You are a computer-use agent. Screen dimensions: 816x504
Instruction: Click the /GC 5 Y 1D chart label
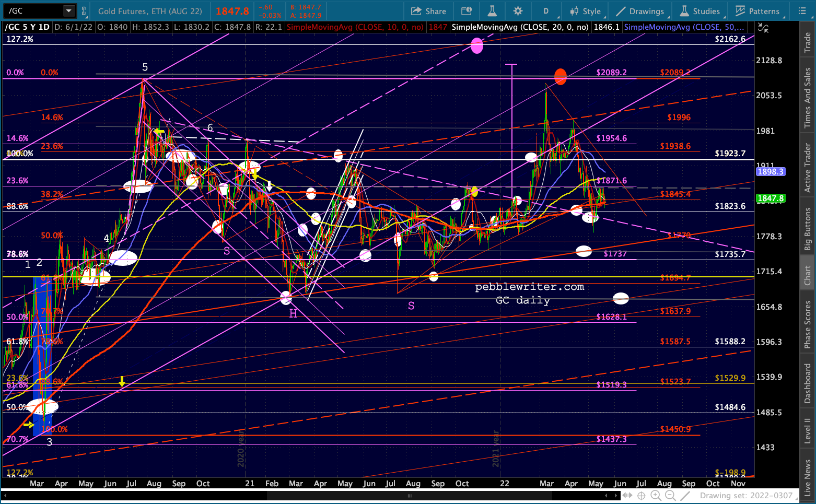click(x=27, y=27)
